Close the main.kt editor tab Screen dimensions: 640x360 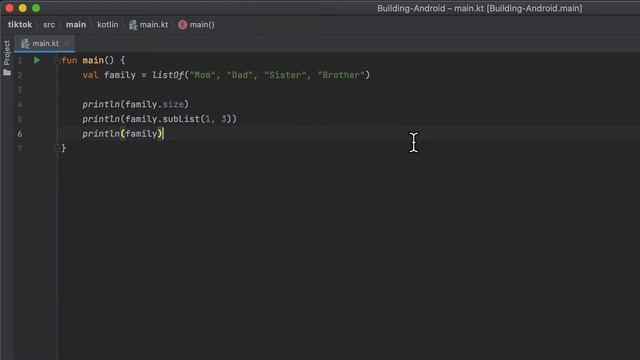pyautogui.click(x=67, y=43)
